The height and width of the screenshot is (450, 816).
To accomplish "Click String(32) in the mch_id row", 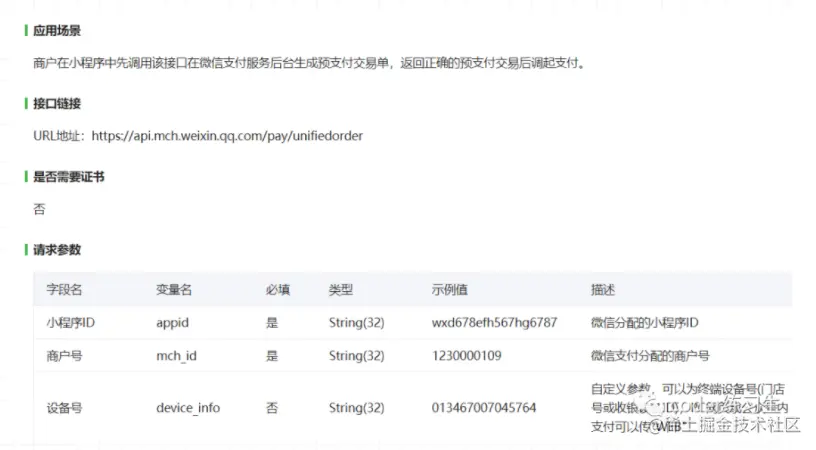I will [x=356, y=356].
